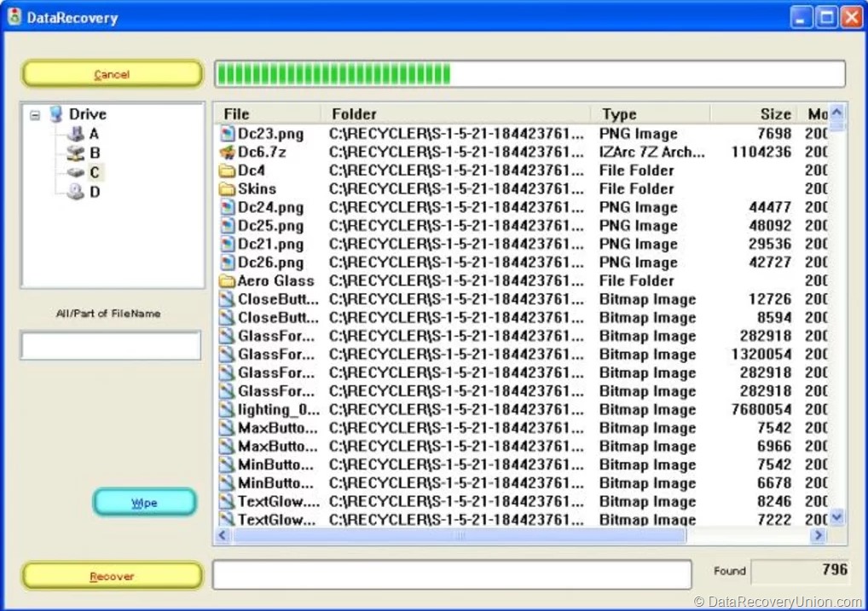
Task: Minimize the DataRecovery window
Action: 801,17
